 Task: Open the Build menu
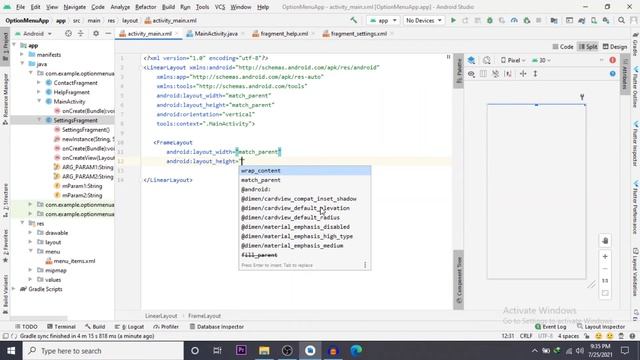point(168,7)
